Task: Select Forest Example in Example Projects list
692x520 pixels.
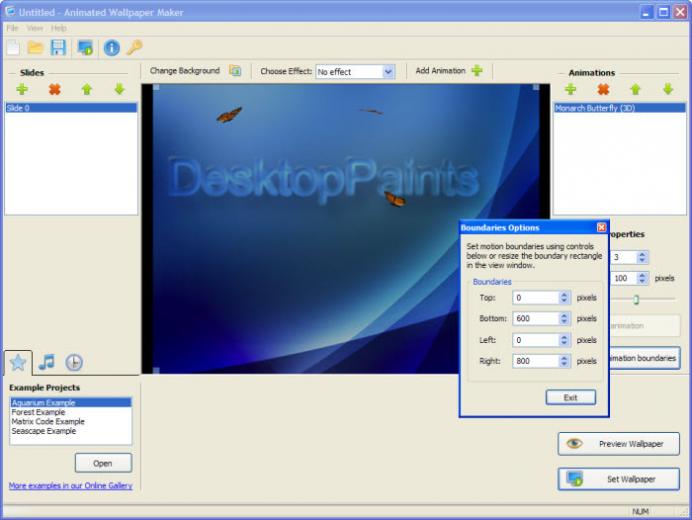Action: [38, 412]
